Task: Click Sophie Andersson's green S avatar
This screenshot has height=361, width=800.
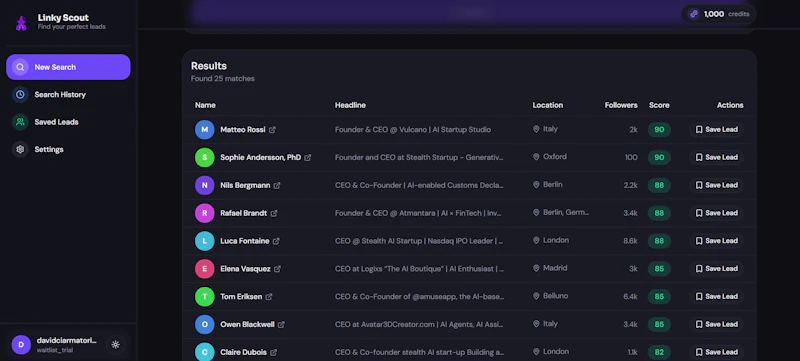Action: pos(205,158)
